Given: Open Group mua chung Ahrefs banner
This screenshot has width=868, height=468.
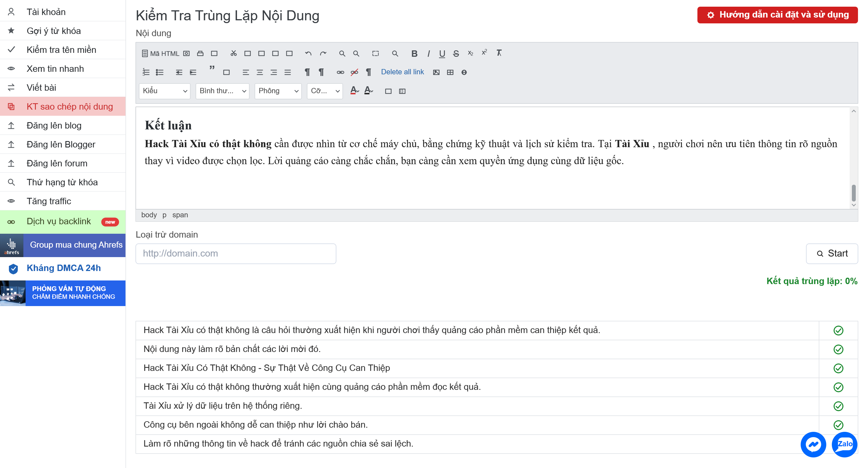Looking at the screenshot, I should 63,245.
